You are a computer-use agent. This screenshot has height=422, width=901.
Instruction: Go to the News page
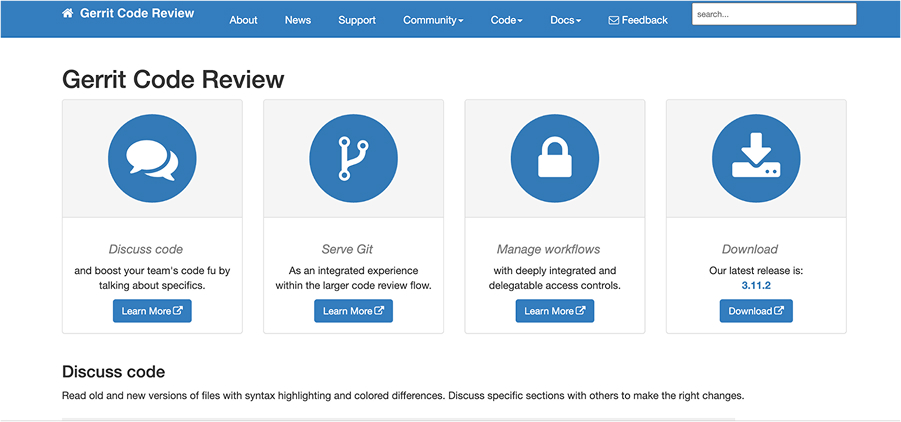coord(298,20)
